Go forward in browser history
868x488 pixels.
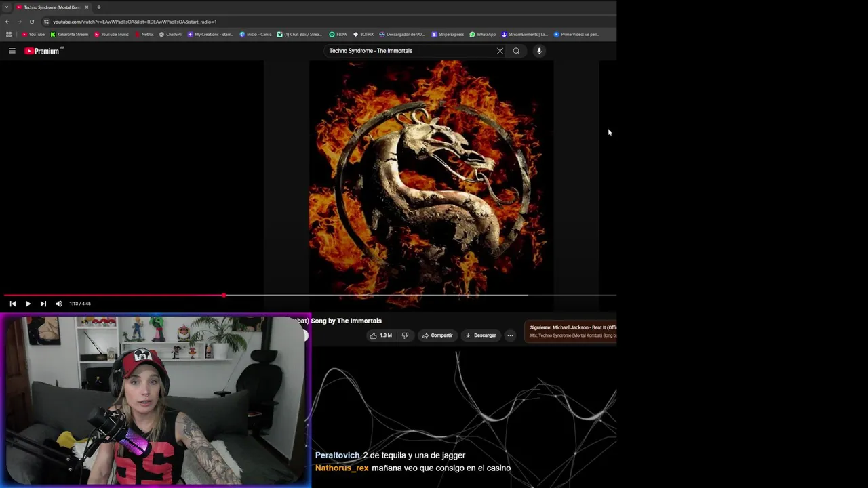(x=19, y=22)
